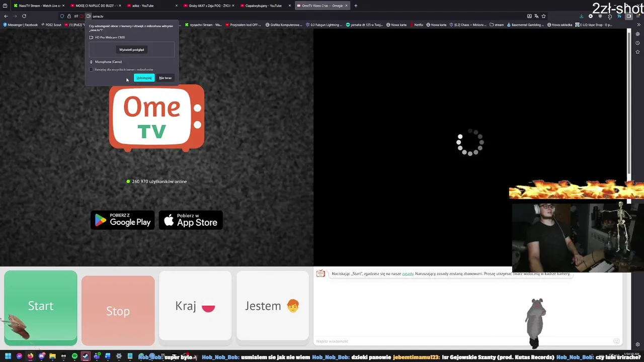Open Messenger from the taskbar
Screen dimensions: 644x362
[19, 356]
